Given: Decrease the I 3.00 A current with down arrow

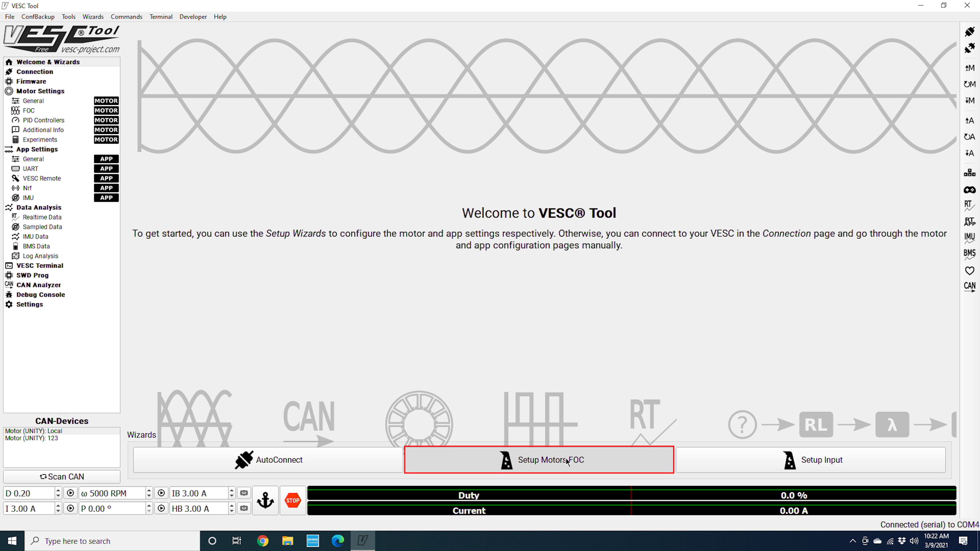Looking at the screenshot, I should (x=58, y=511).
